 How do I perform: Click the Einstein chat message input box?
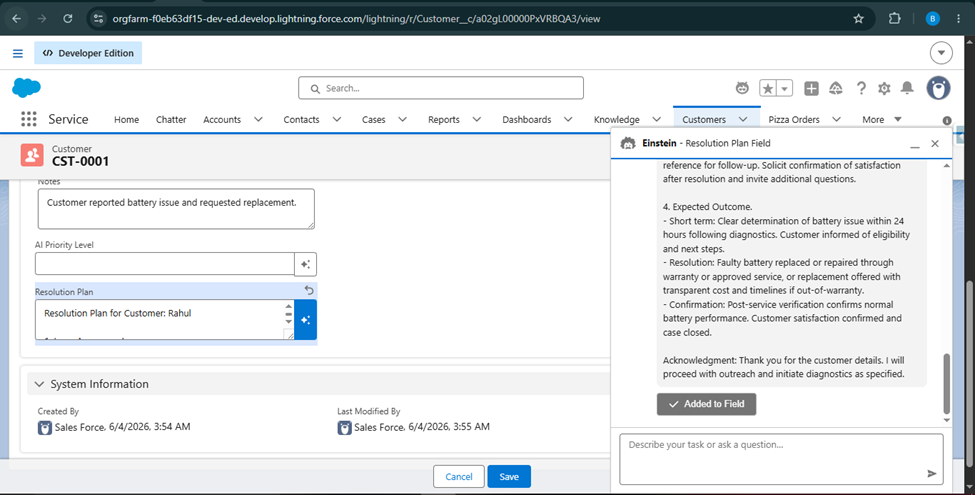click(x=781, y=459)
